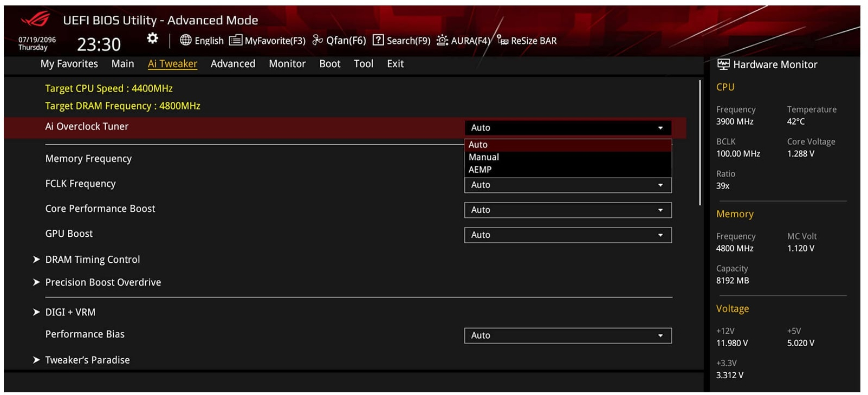Click the ROG logo icon

(x=35, y=20)
